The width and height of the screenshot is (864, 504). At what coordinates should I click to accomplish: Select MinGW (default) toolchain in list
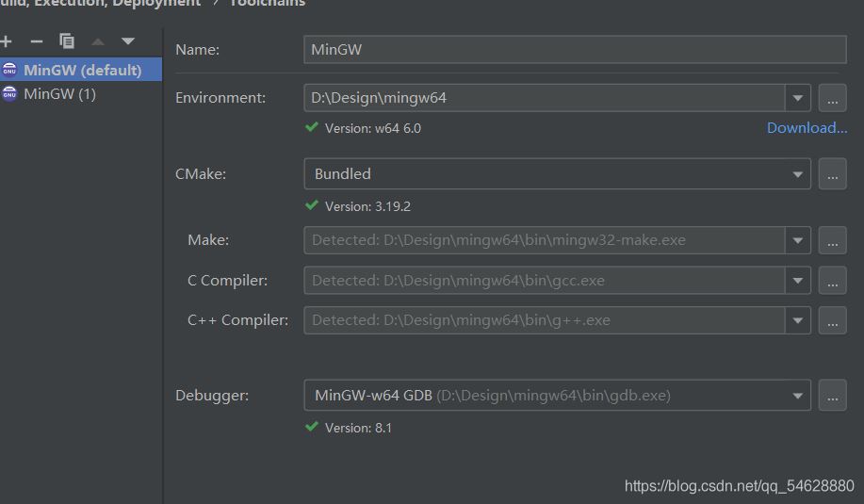82,70
